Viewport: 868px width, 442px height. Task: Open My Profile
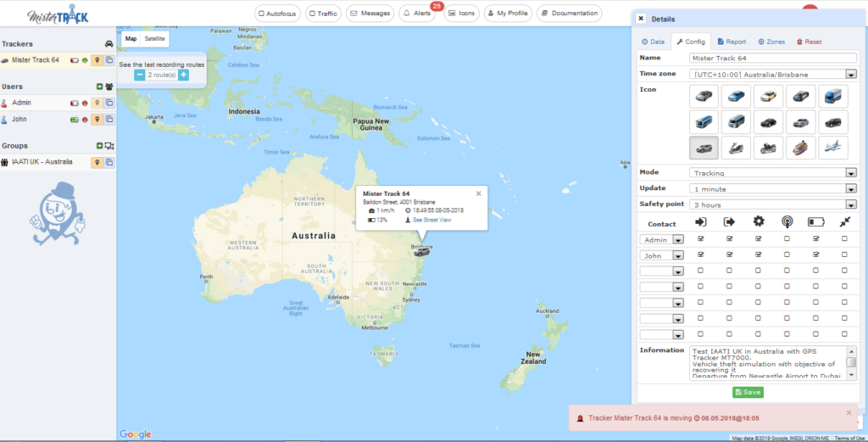509,14
